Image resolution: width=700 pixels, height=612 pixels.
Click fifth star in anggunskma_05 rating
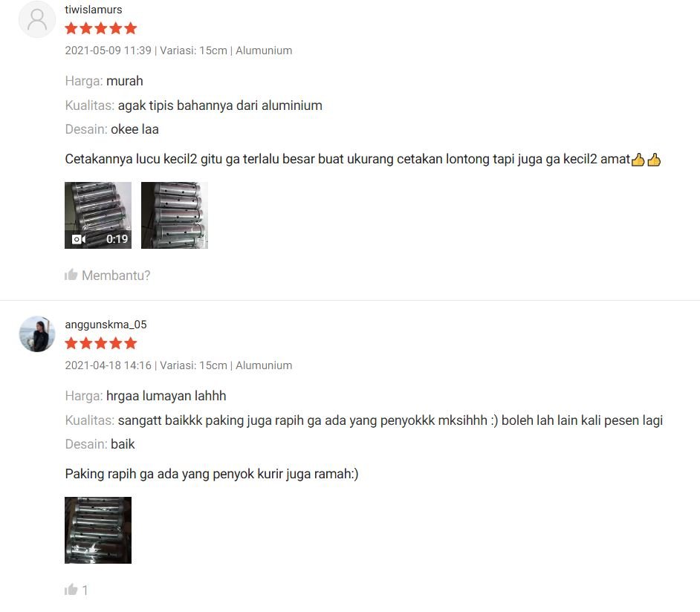coord(131,343)
